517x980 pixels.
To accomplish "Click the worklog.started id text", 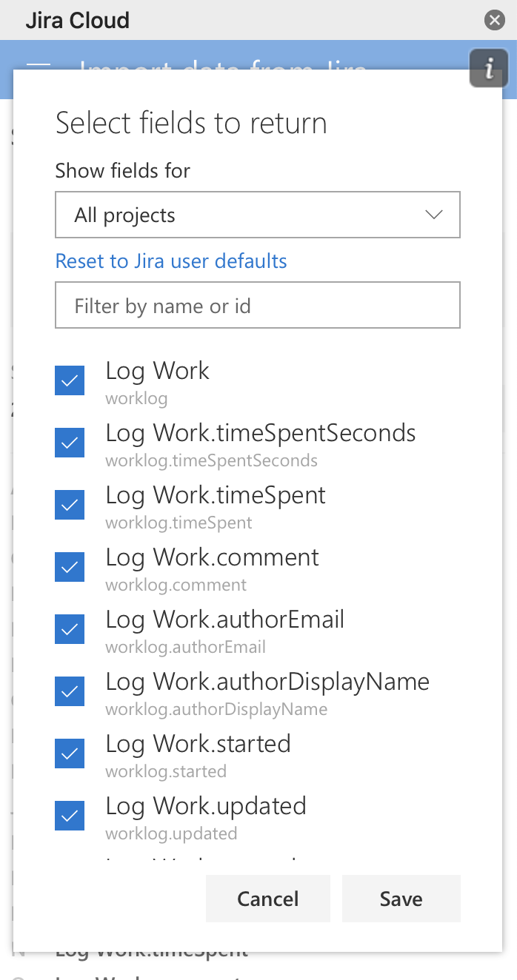I will (x=166, y=772).
